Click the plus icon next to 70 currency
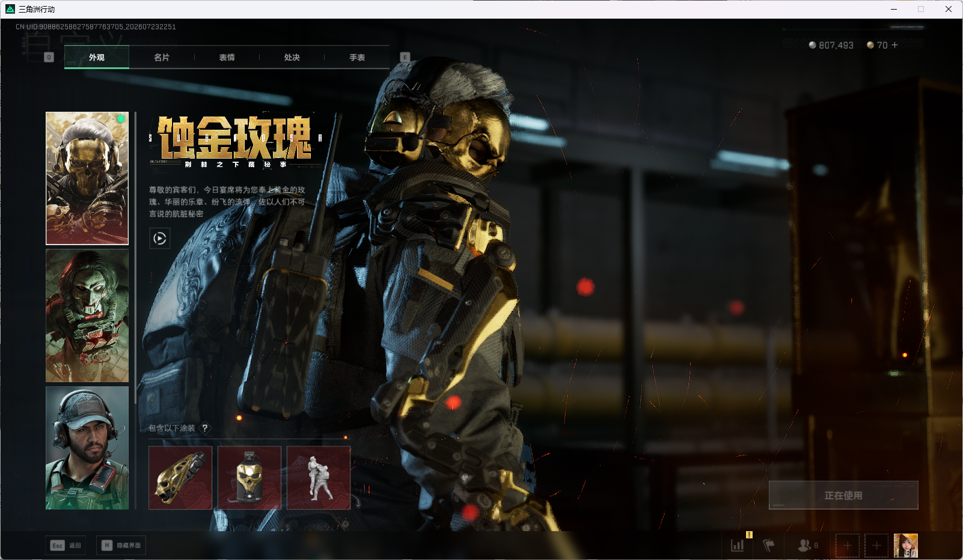This screenshot has width=963, height=560. click(x=894, y=45)
